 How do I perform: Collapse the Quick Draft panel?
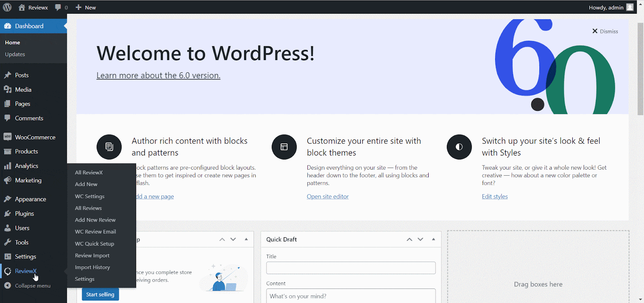click(433, 239)
